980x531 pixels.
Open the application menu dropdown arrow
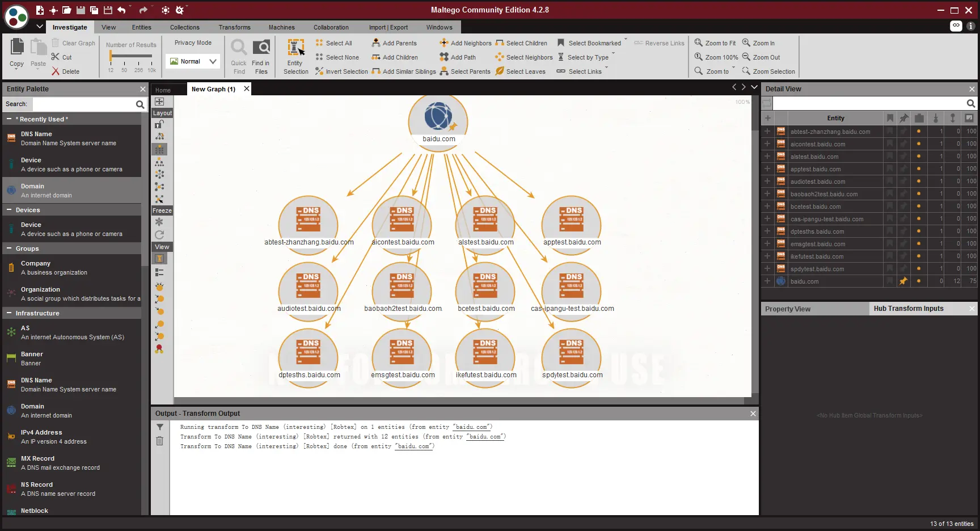[40, 26]
